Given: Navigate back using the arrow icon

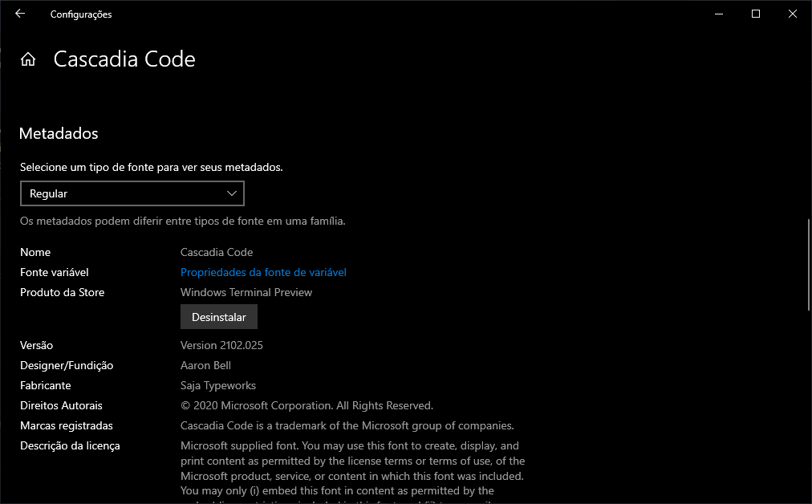Looking at the screenshot, I should (x=19, y=14).
